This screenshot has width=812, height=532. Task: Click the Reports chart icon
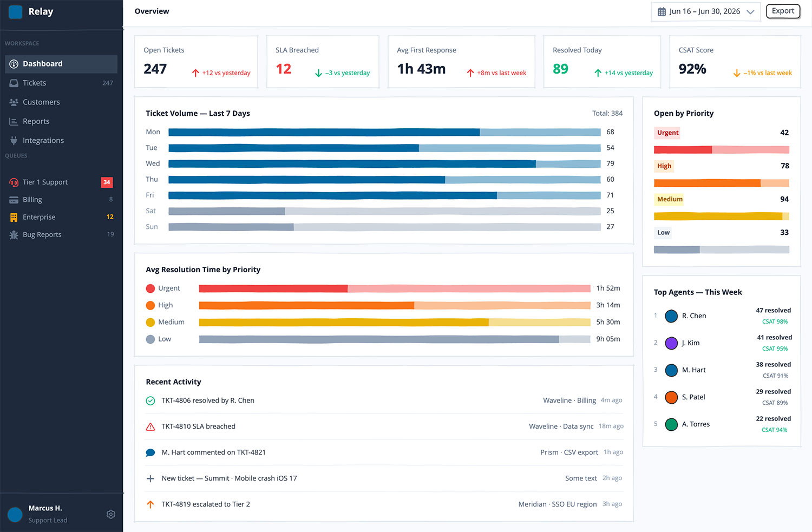(14, 122)
